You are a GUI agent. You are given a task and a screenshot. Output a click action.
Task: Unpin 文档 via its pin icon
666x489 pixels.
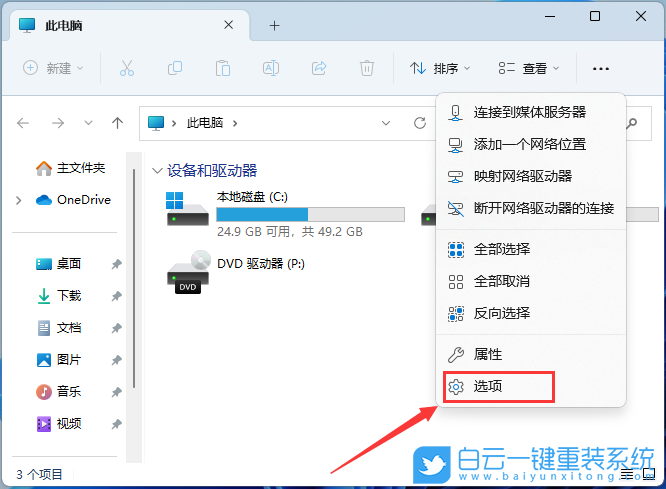pos(116,328)
